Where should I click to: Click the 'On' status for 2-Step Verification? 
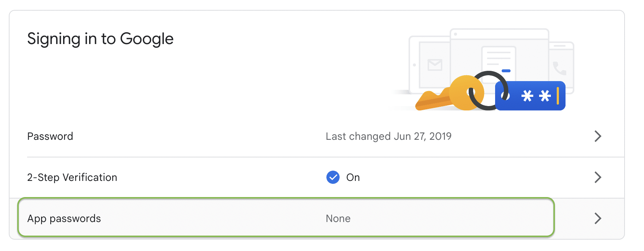(353, 178)
